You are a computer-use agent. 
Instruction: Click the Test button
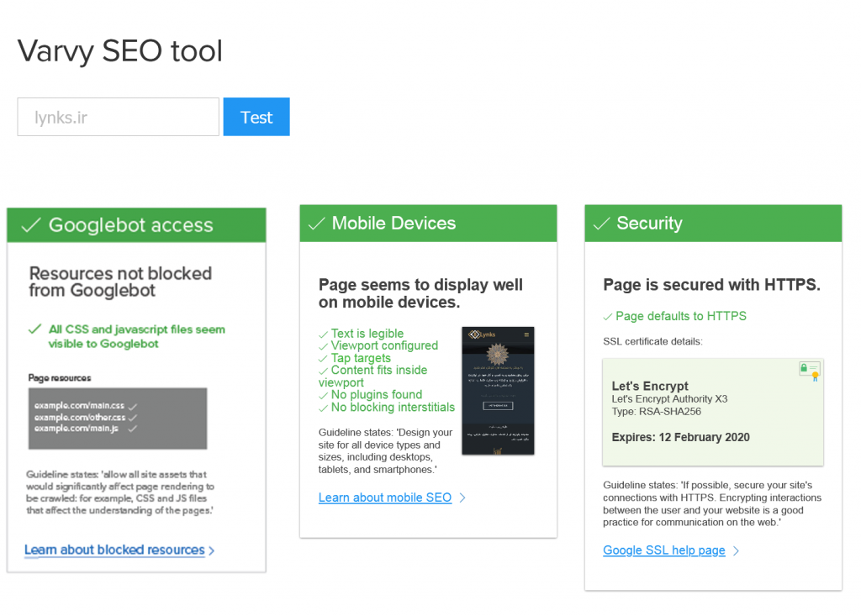256,117
